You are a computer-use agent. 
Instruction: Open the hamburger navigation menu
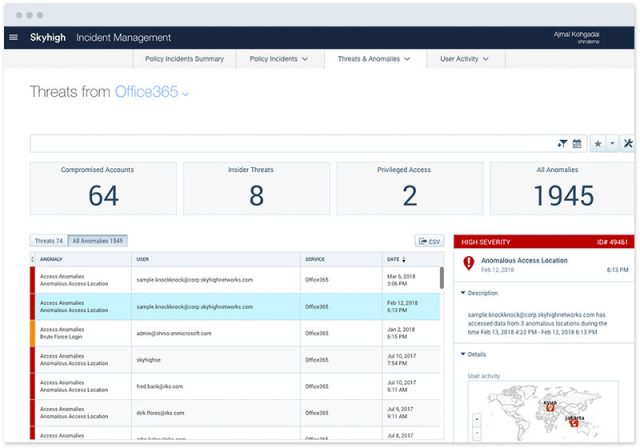[13, 38]
